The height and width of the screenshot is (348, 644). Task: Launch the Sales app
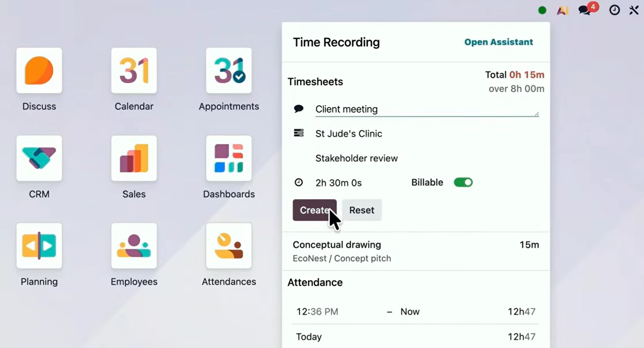pos(134,158)
